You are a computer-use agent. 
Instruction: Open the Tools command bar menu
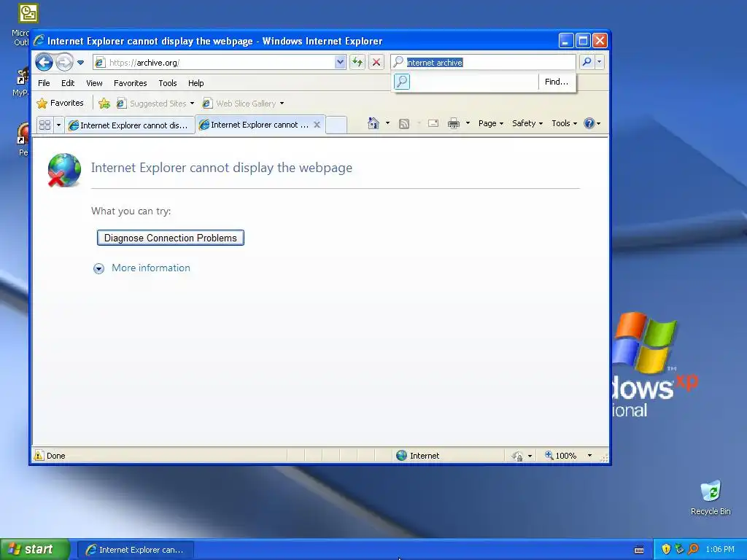click(x=564, y=123)
